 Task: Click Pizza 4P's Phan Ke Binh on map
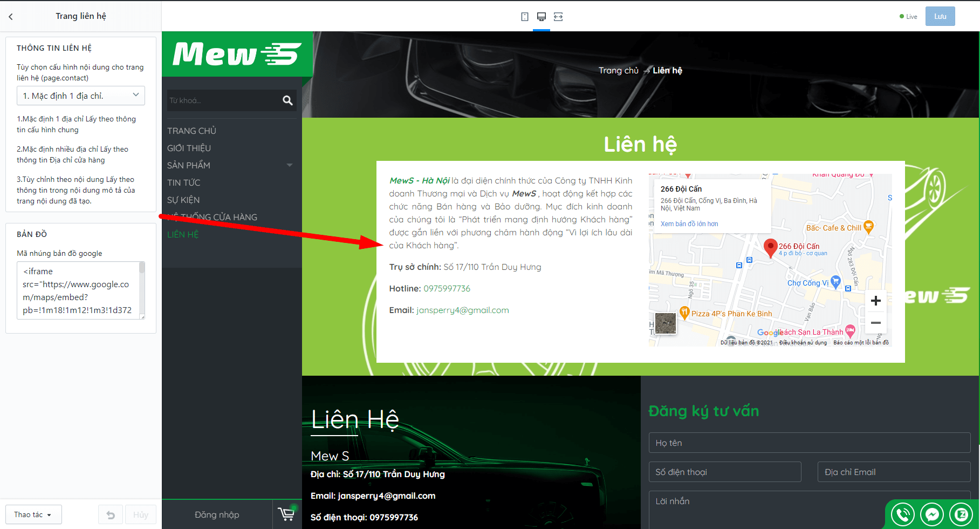coord(731,314)
